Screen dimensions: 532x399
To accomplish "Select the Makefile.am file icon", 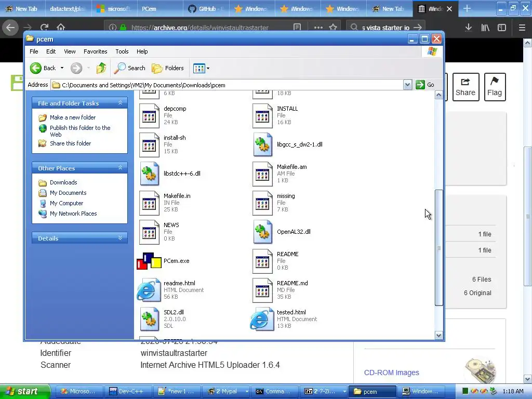I will pos(262,174).
